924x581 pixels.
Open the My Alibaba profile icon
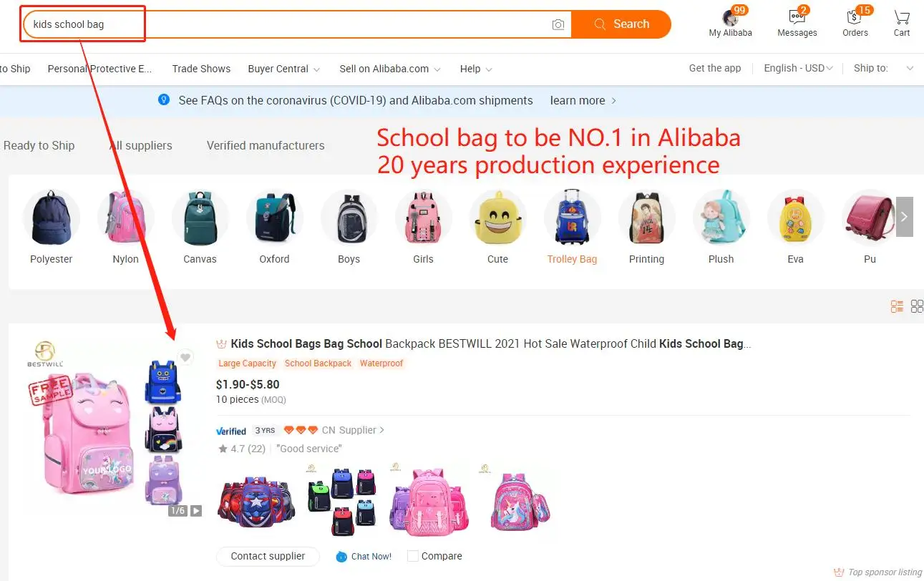click(731, 18)
